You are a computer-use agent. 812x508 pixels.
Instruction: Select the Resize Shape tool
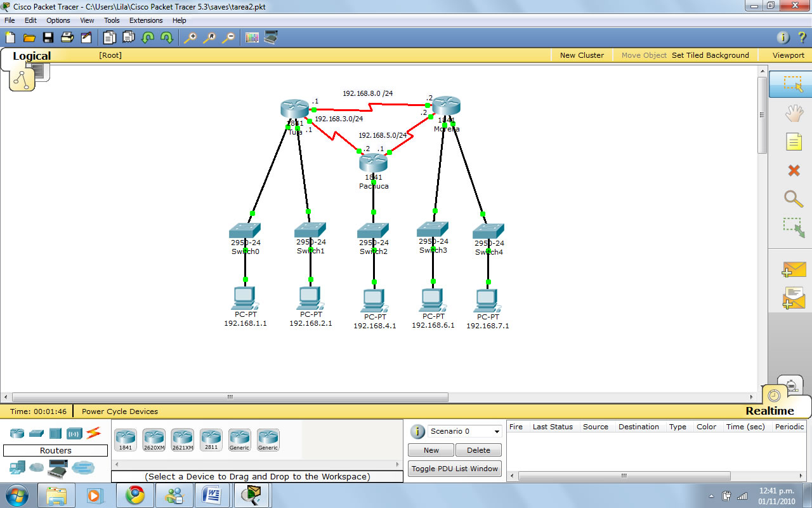coord(794,227)
